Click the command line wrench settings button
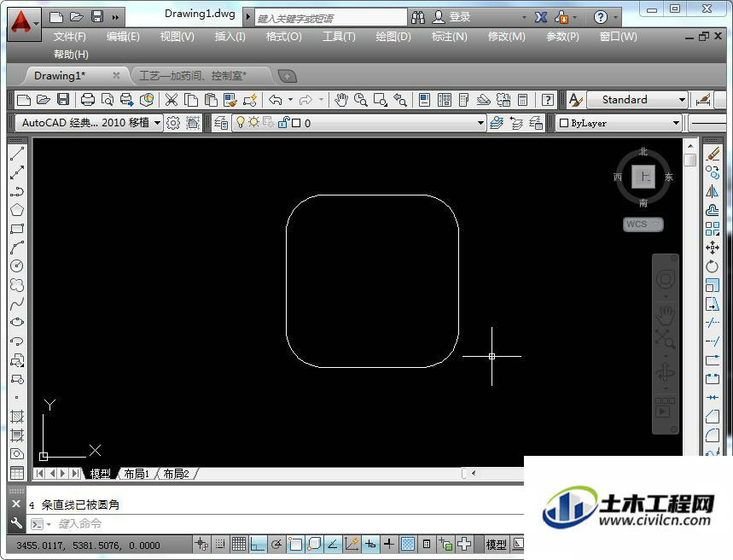Screen dimensions: 733x560 pyautogui.click(x=16, y=523)
